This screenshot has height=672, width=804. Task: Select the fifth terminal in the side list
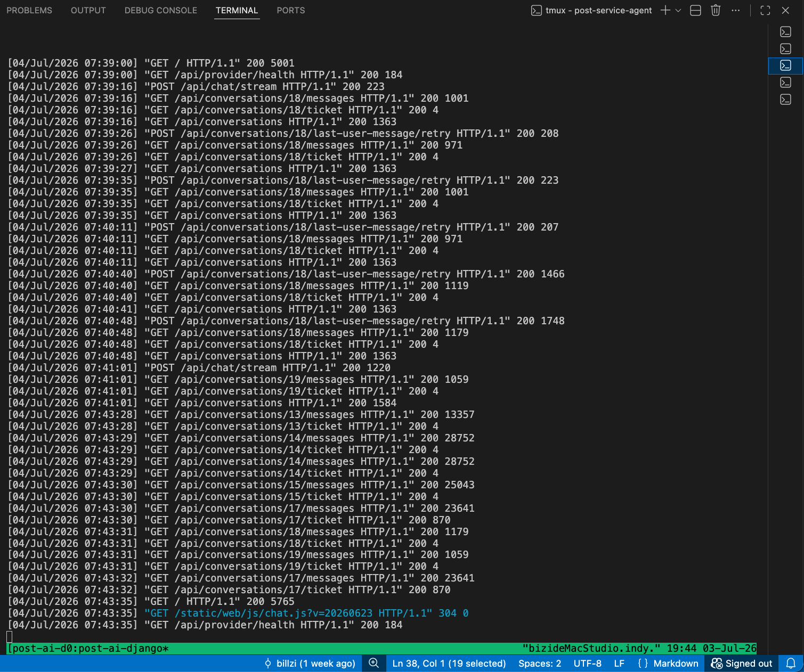(x=785, y=100)
